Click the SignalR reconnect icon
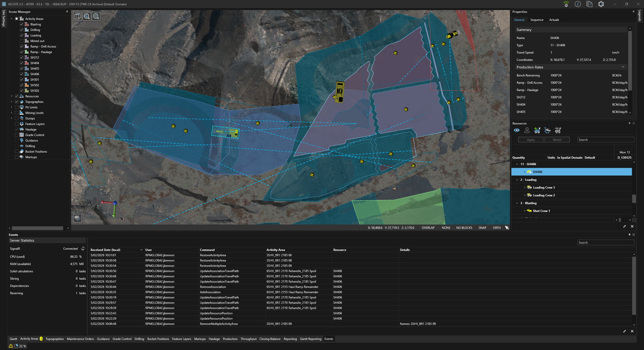 pyautogui.click(x=83, y=248)
